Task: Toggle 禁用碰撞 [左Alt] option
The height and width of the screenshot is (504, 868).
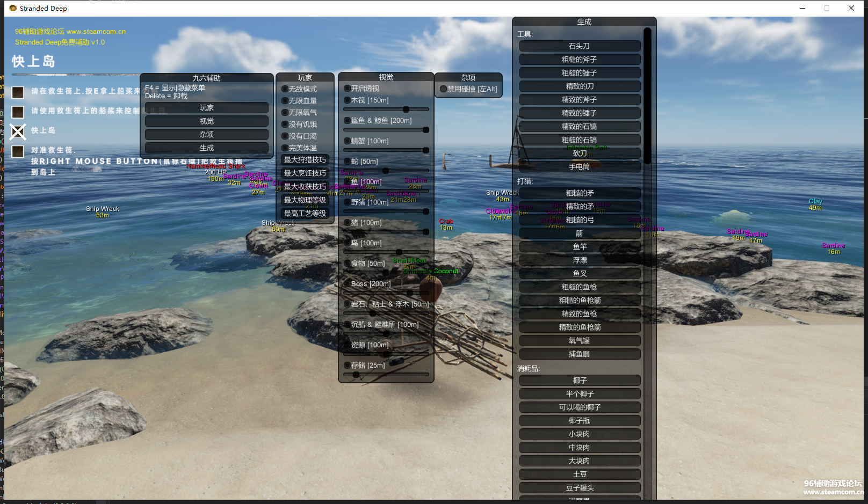Action: (443, 89)
